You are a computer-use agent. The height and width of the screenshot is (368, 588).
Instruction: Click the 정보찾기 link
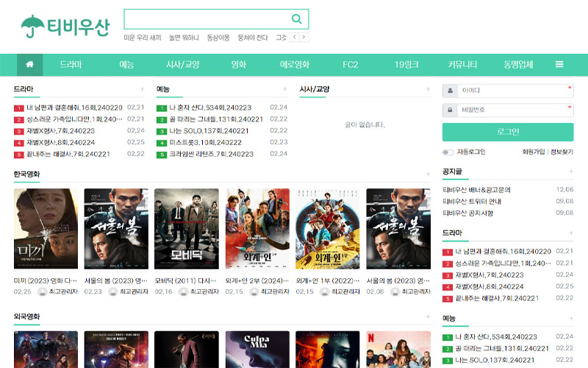point(562,152)
